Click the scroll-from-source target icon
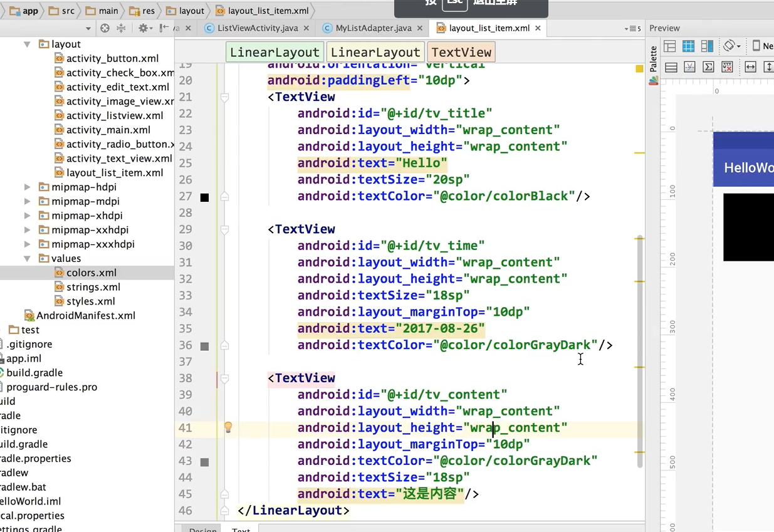 click(x=105, y=28)
